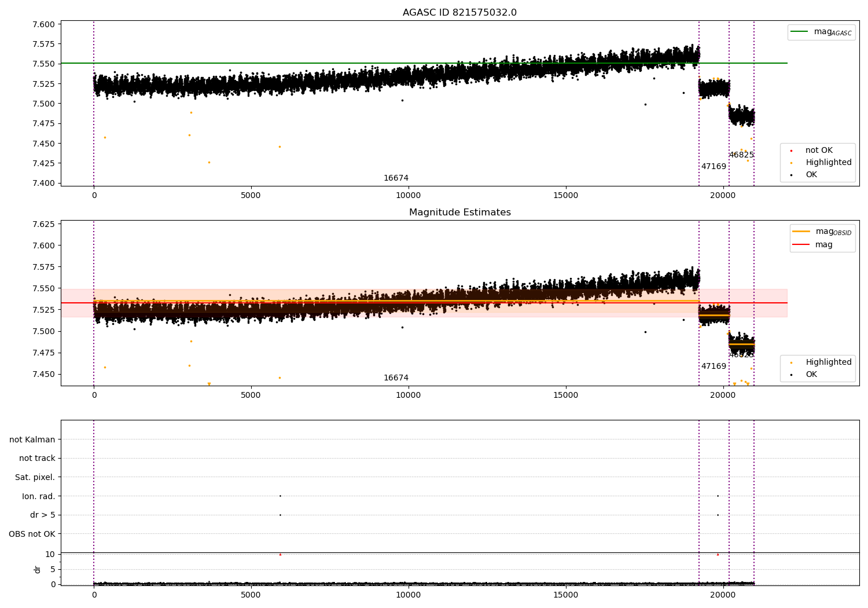
Task: Click the "not Kalman" axis label
Action: (x=32, y=439)
